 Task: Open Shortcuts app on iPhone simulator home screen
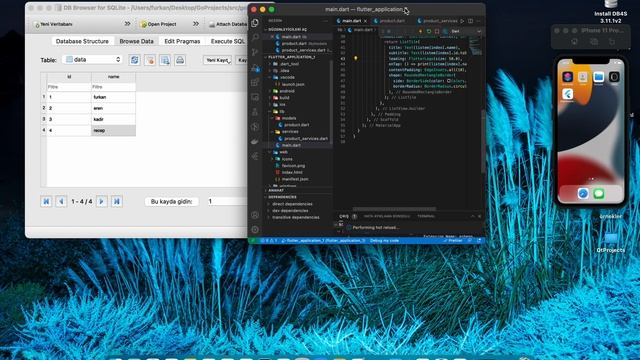pos(567,77)
